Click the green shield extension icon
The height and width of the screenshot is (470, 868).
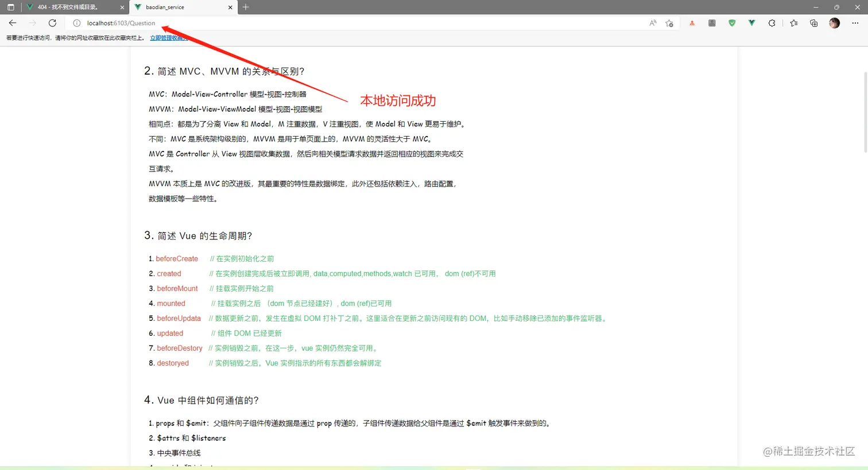coord(732,23)
